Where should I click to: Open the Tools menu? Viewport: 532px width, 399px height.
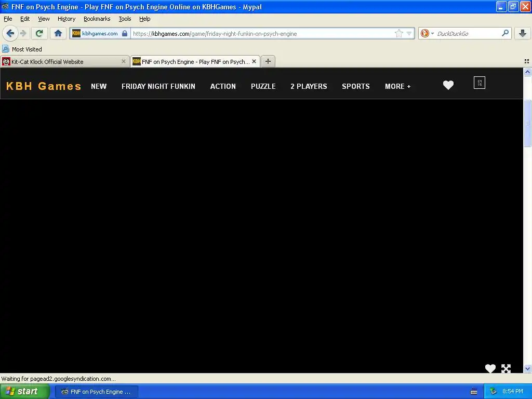(x=125, y=19)
